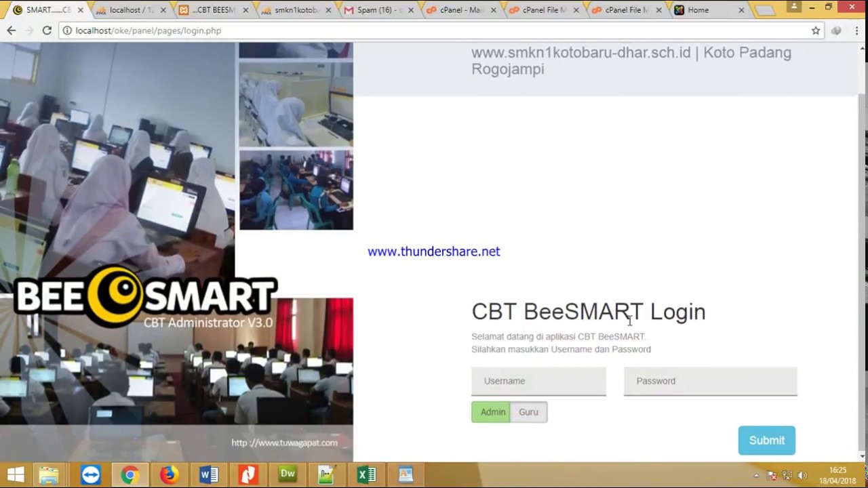Open the www.thundershare.net link
Viewport: 868px width, 488px height.
click(434, 251)
